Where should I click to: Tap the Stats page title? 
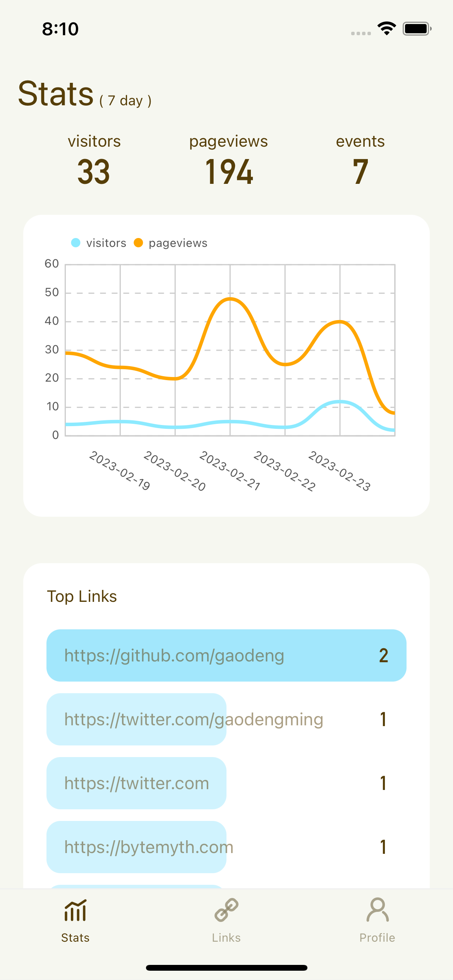[x=56, y=94]
